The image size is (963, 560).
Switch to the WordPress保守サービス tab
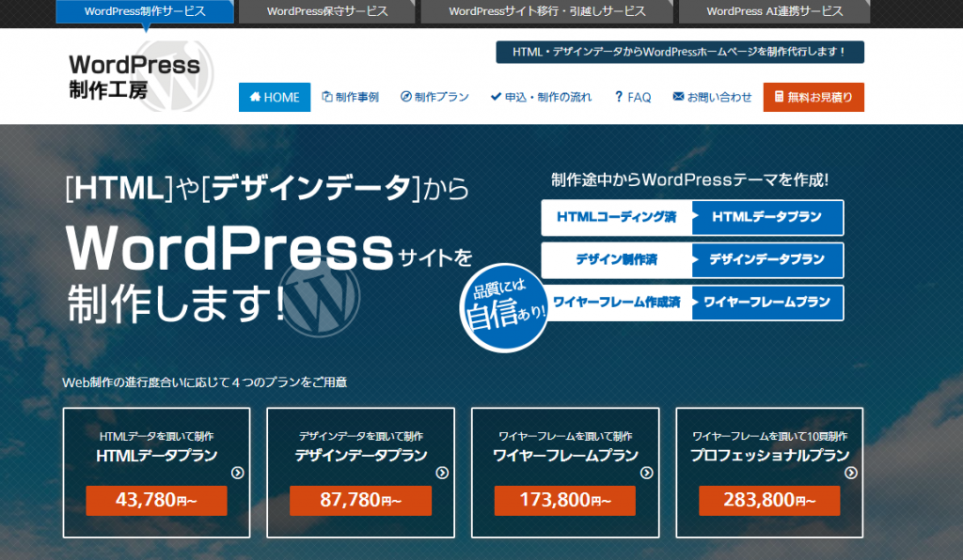coord(327,11)
